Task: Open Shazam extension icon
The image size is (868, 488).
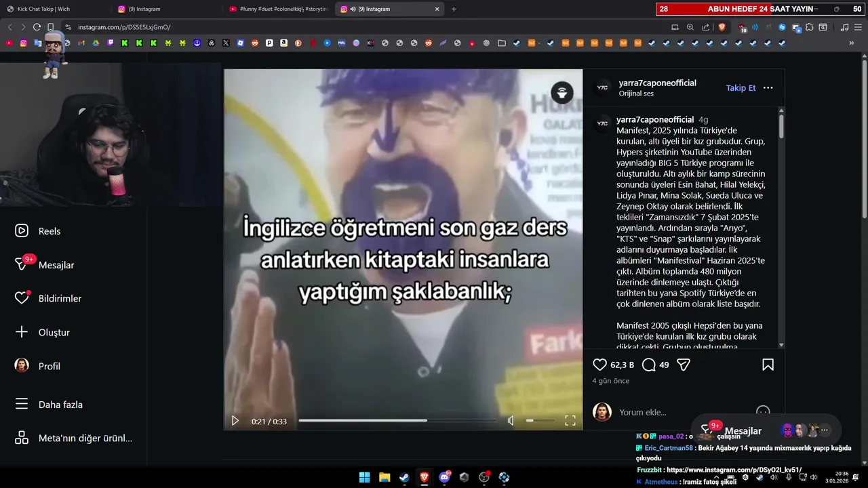Action: click(x=782, y=27)
